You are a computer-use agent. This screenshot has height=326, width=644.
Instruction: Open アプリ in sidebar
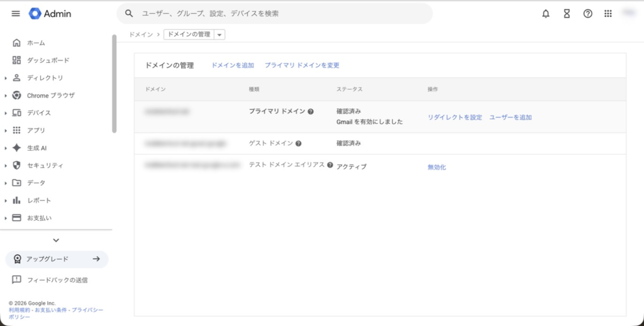pyautogui.click(x=36, y=130)
